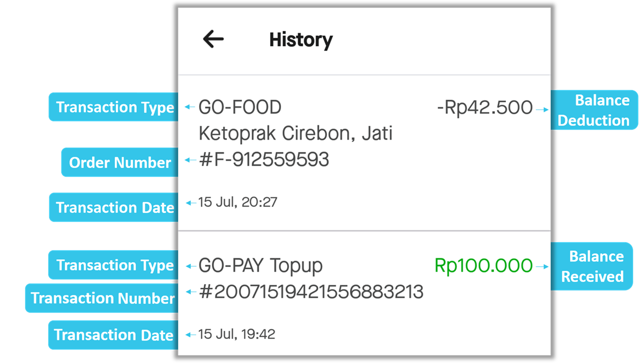Click transaction number #200715194215568883213
The width and height of the screenshot is (644, 363).
click(x=311, y=292)
